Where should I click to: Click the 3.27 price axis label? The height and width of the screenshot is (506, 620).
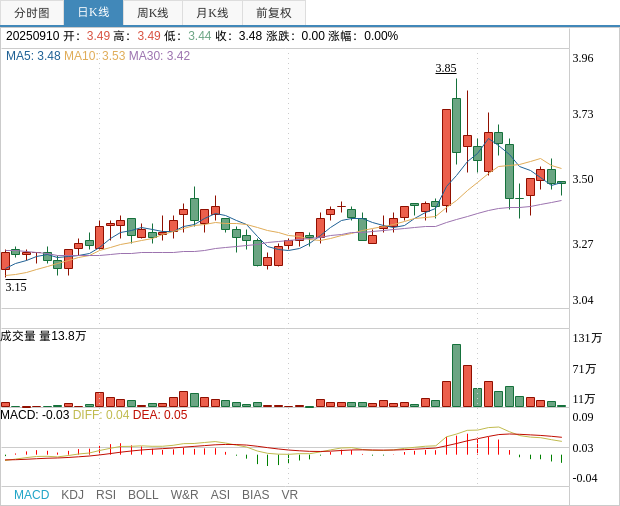583,244
